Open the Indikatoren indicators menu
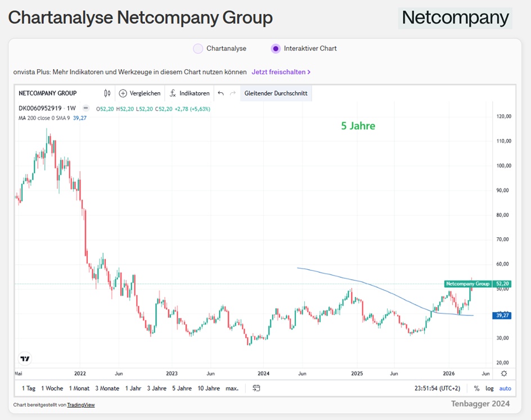531x420 pixels. point(190,93)
